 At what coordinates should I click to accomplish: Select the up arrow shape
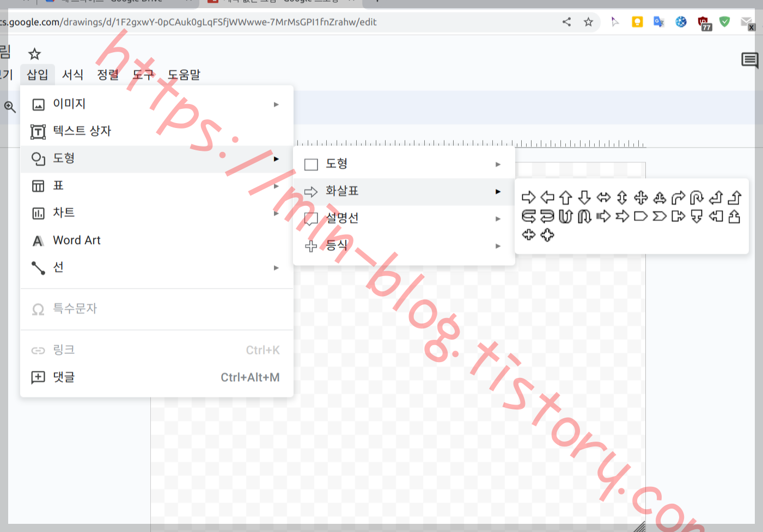(x=566, y=197)
